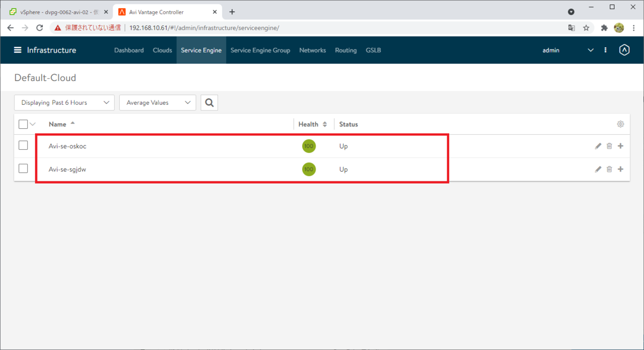Open a new browser tab
644x350 pixels.
[x=232, y=12]
